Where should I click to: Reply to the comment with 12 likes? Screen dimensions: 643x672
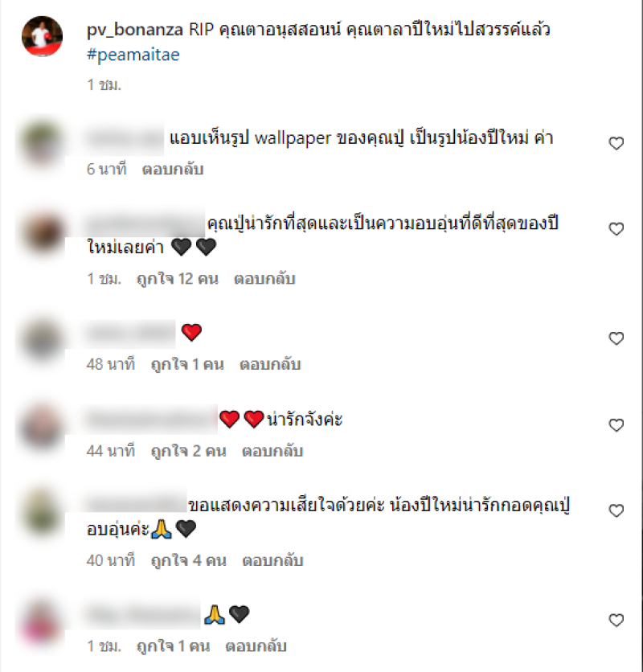(x=264, y=279)
